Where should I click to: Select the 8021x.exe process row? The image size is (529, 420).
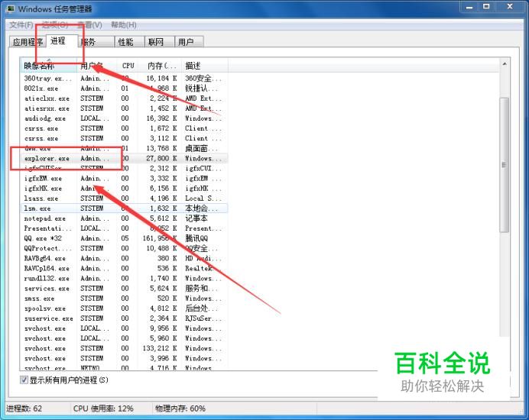pyautogui.click(x=124, y=89)
